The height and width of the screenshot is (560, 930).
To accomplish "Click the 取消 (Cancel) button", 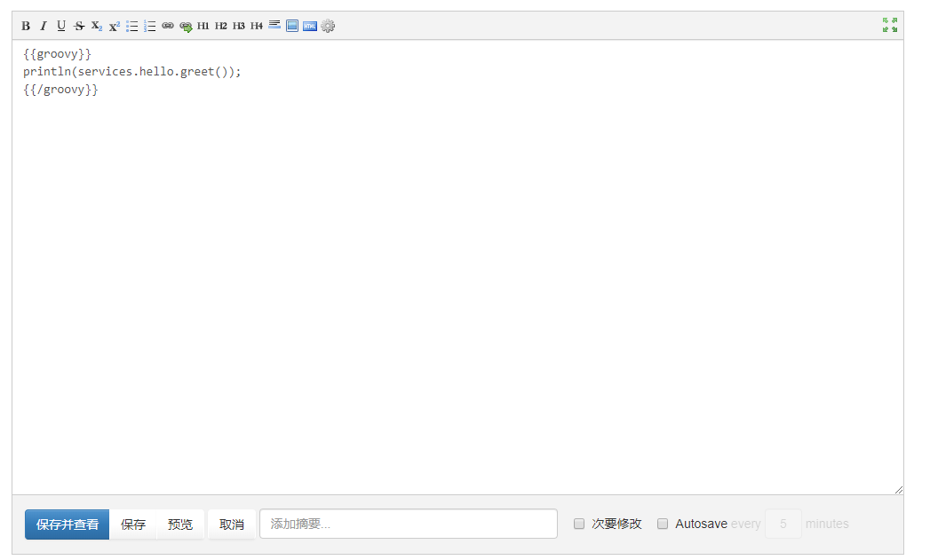I will (231, 525).
